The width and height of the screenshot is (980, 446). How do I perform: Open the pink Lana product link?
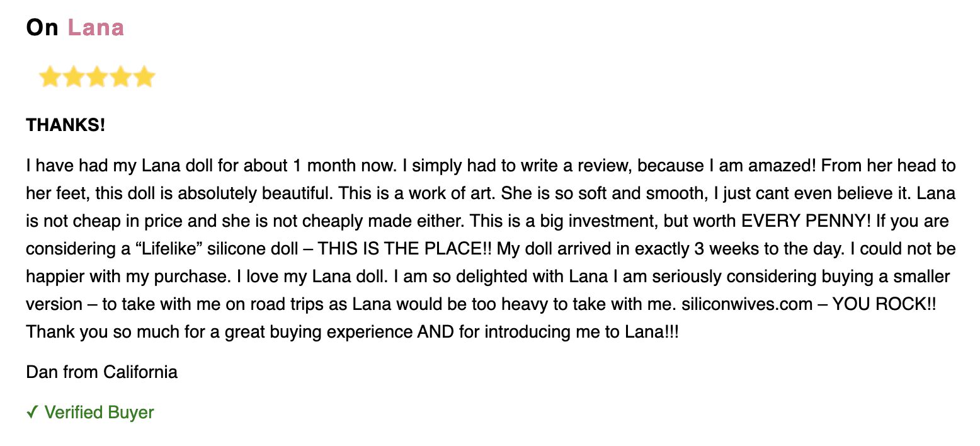[x=96, y=28]
